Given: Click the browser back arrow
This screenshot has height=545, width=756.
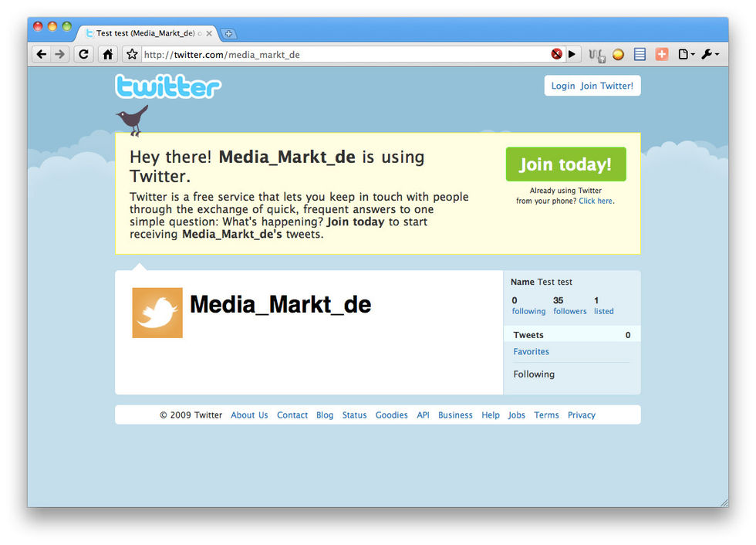Looking at the screenshot, I should point(42,55).
